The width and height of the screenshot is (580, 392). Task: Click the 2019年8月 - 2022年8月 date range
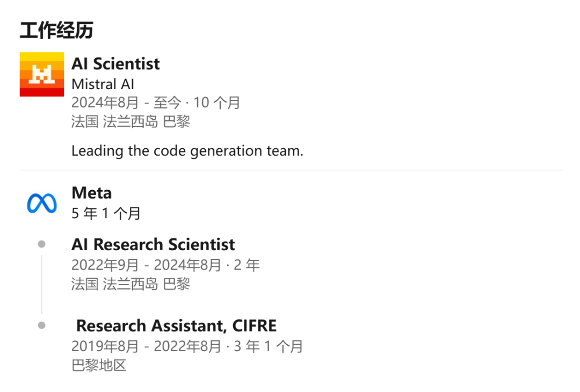click(x=147, y=346)
